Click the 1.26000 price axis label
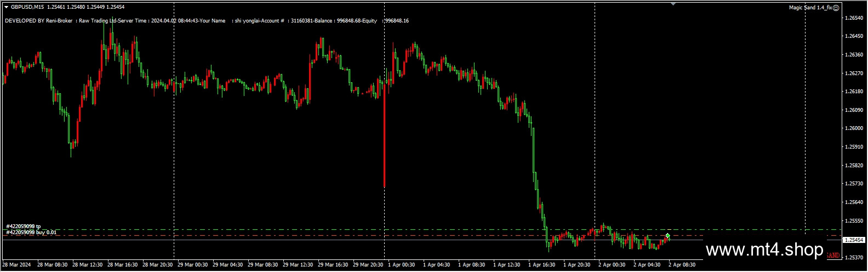 point(854,128)
